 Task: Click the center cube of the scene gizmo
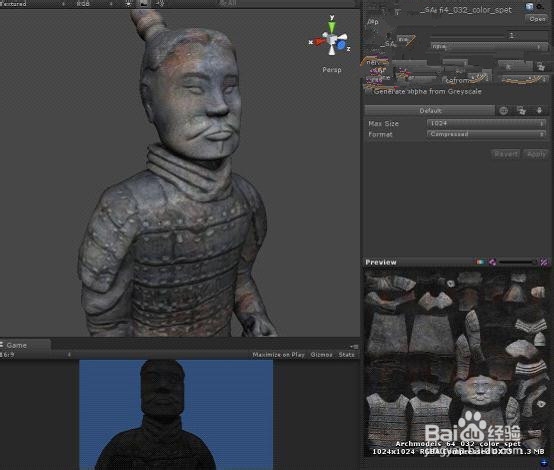(x=332, y=40)
